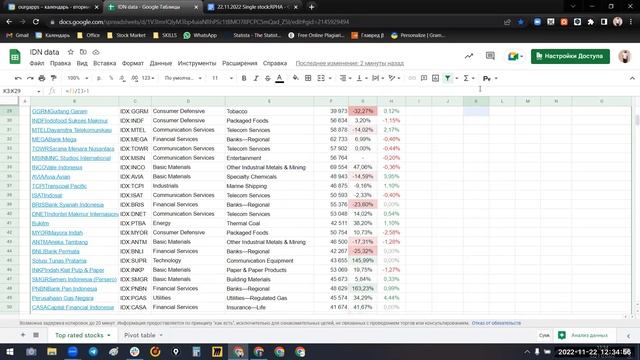Open the Bukit PTBA stock link
Screen dimensions: 640x360
pos(40,223)
